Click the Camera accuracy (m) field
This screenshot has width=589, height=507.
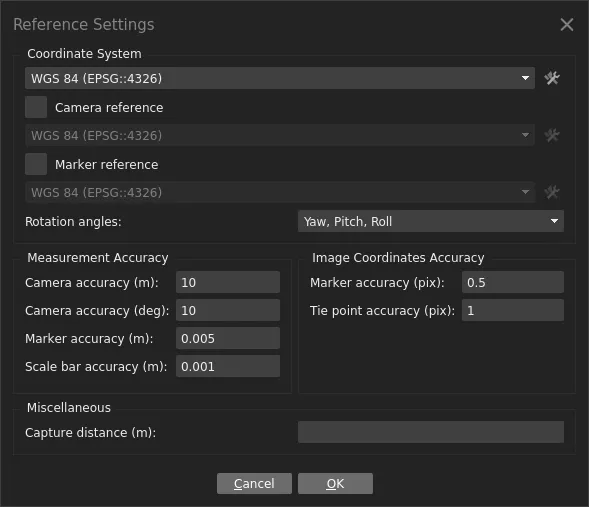[x=228, y=282]
